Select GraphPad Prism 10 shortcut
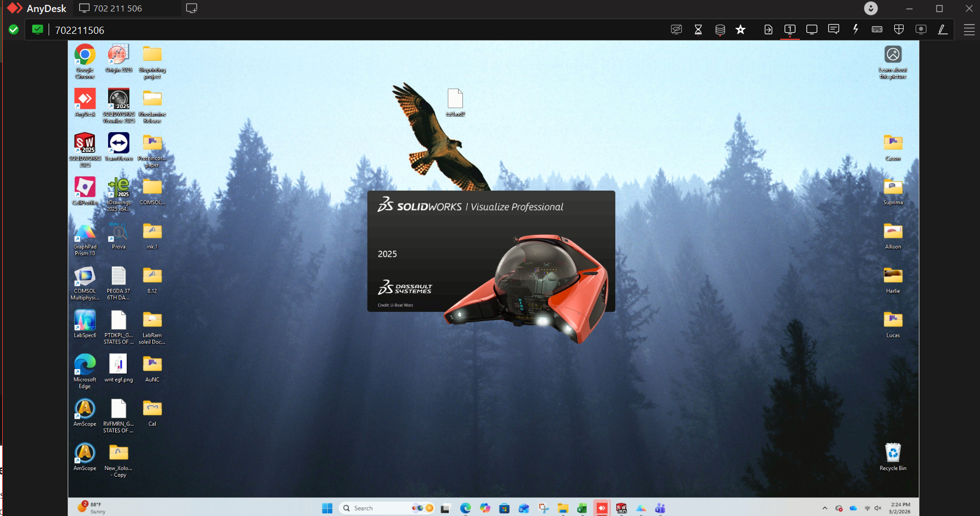This screenshot has width=980, height=516. (x=85, y=239)
